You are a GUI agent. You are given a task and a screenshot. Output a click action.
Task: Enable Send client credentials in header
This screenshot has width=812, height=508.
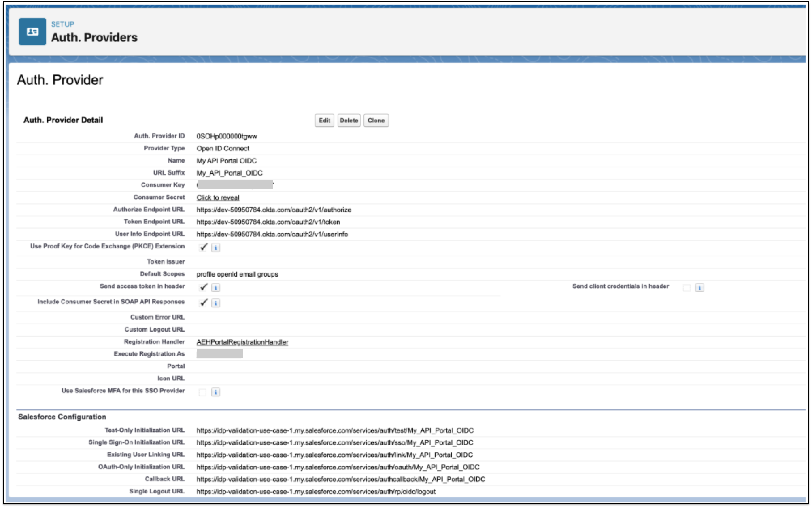[x=687, y=287]
